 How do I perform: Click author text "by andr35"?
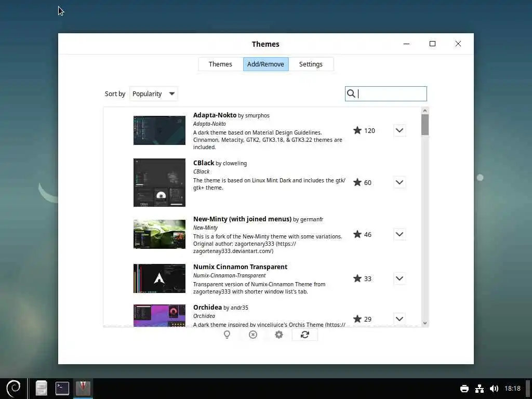pos(236,308)
